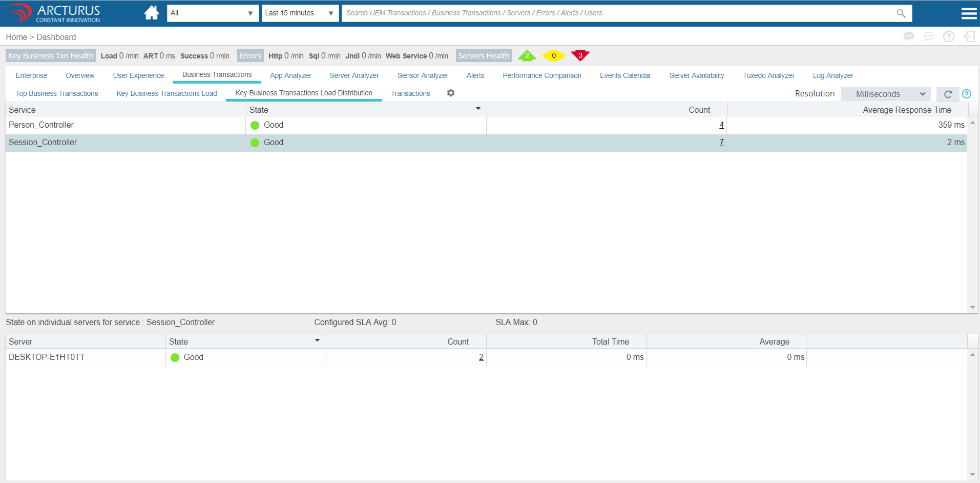
Task: Click the red critical servers indicator
Action: click(580, 55)
